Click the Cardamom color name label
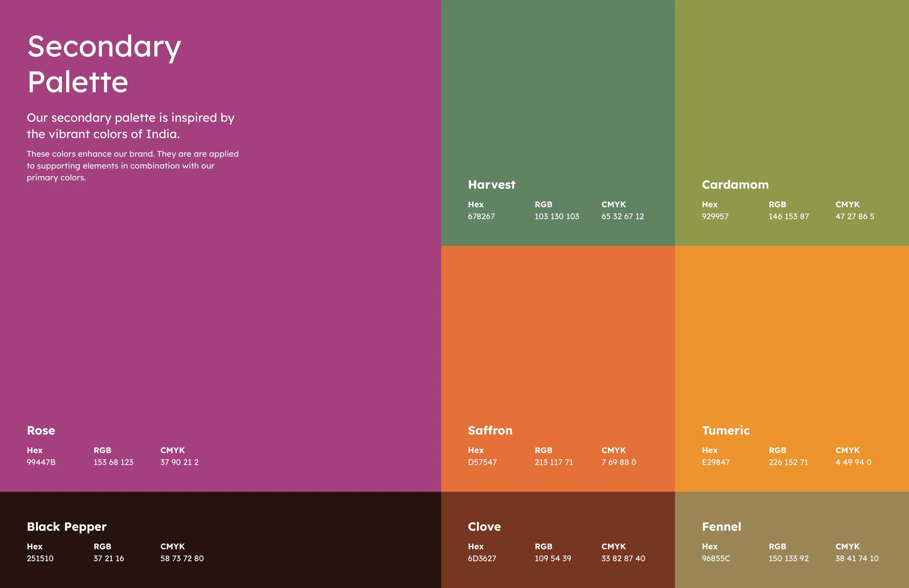 click(735, 184)
